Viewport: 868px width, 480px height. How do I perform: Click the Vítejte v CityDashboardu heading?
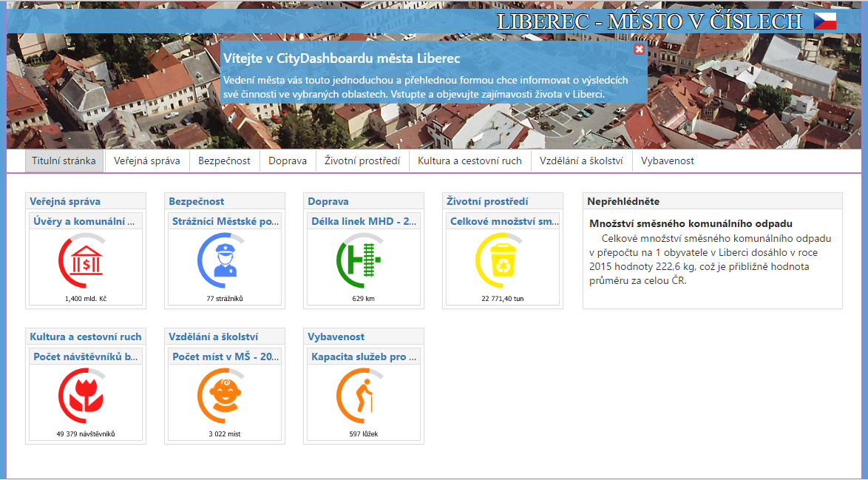[x=342, y=58]
